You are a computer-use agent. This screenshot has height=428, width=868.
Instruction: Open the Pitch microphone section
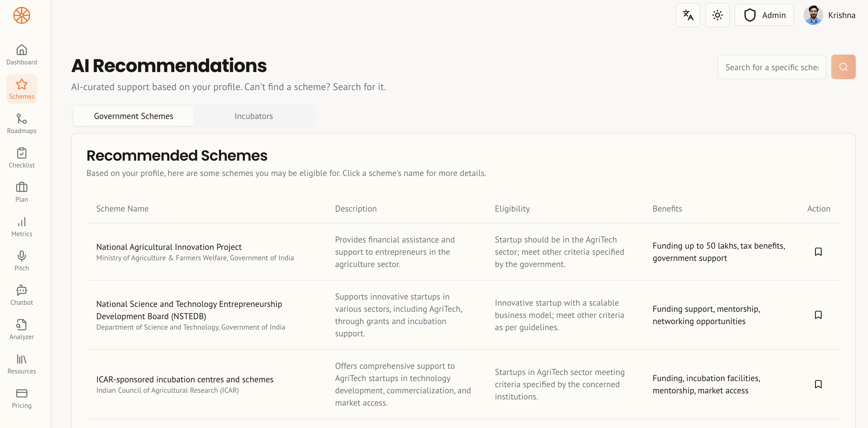[21, 261]
